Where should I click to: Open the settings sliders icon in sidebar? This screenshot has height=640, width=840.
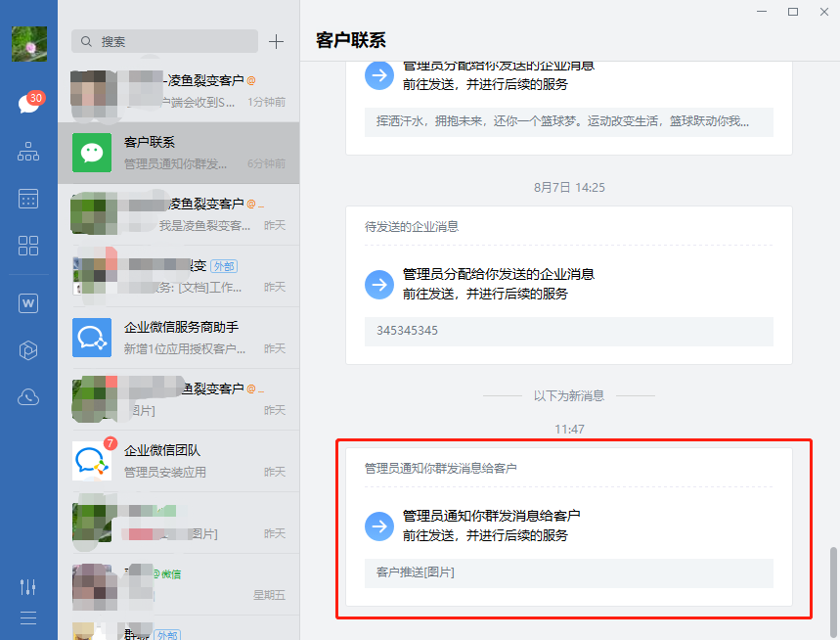(x=28, y=586)
